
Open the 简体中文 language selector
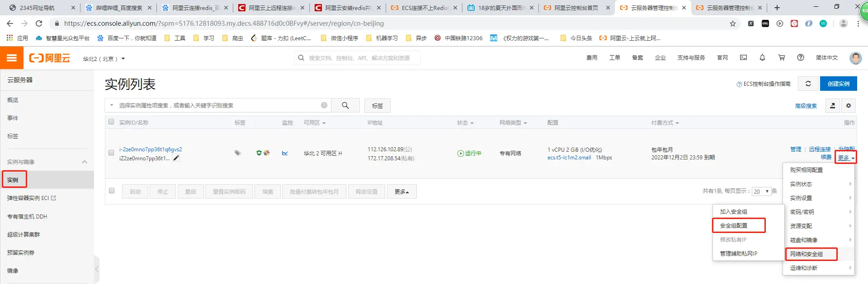tap(827, 57)
